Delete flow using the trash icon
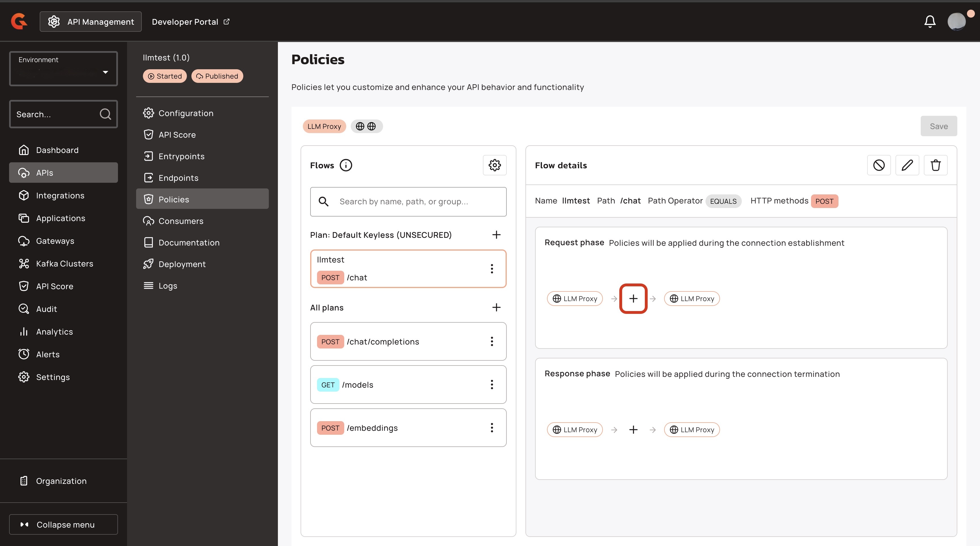980x546 pixels. tap(935, 165)
